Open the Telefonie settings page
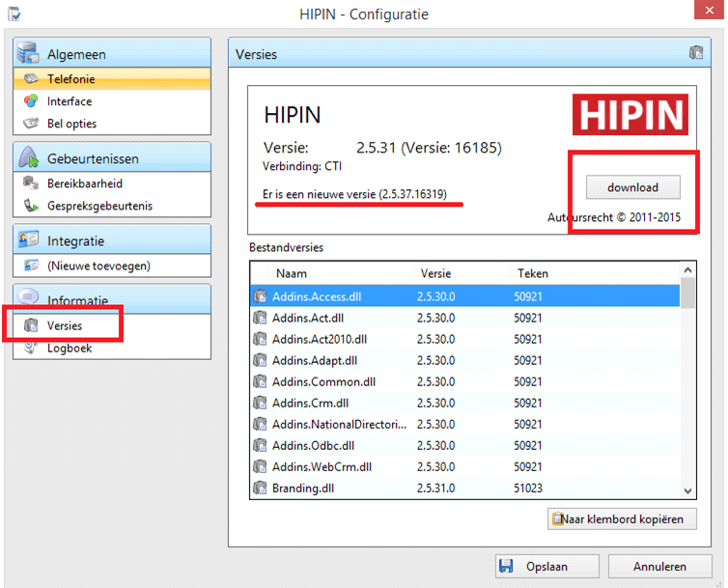728x588 pixels. (112, 79)
